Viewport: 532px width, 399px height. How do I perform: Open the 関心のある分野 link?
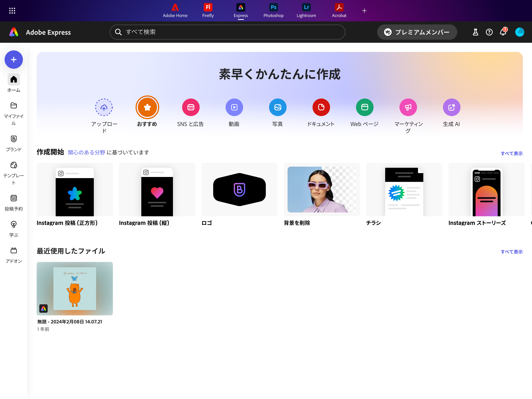pos(86,152)
